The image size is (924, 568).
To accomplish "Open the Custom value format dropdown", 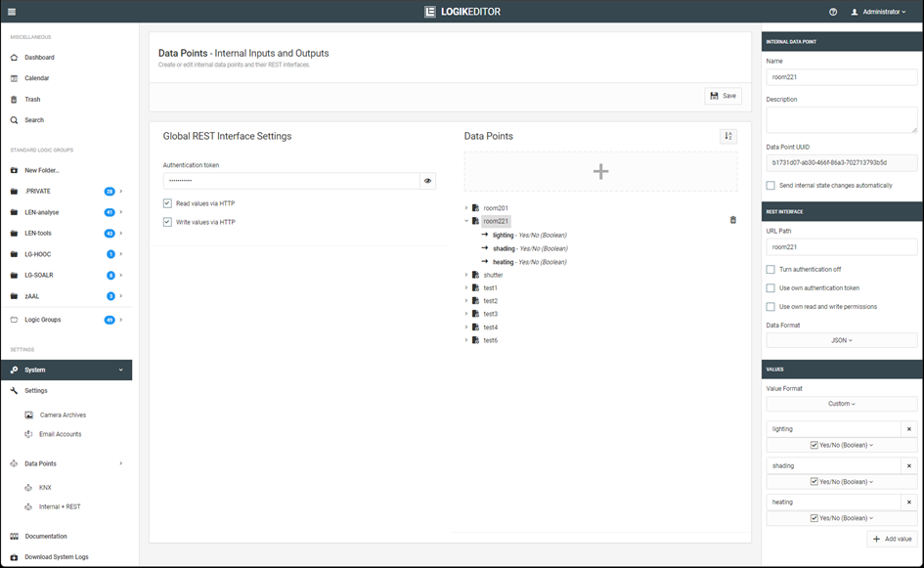I will 842,403.
